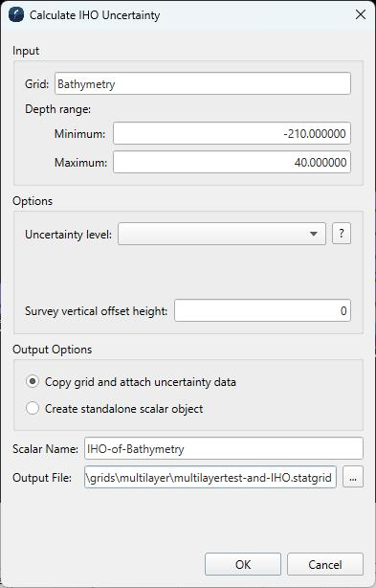
Task: Click the Calculate IHO Uncertainty title text
Action: coord(95,15)
